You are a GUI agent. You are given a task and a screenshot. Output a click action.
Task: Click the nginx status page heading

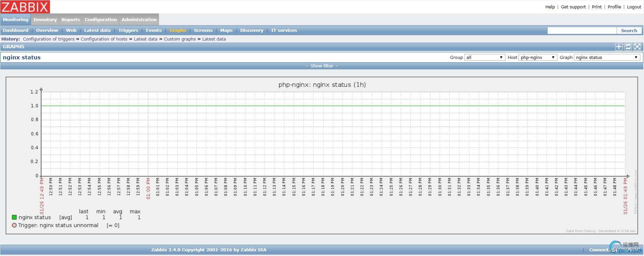point(22,57)
